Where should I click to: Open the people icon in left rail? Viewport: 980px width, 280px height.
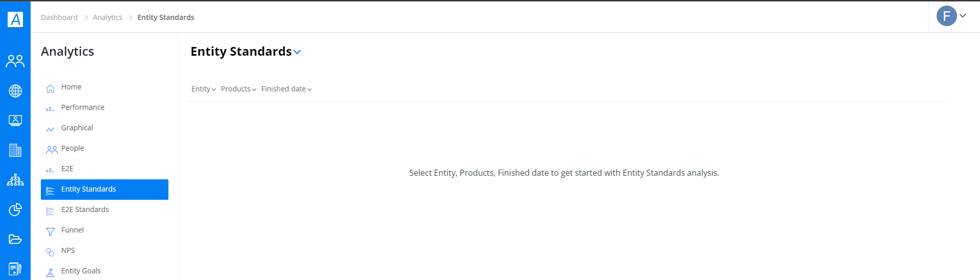click(x=15, y=61)
